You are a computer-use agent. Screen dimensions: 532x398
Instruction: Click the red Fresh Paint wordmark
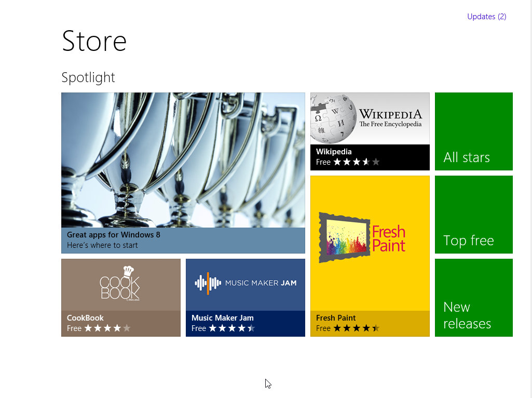pyautogui.click(x=388, y=238)
